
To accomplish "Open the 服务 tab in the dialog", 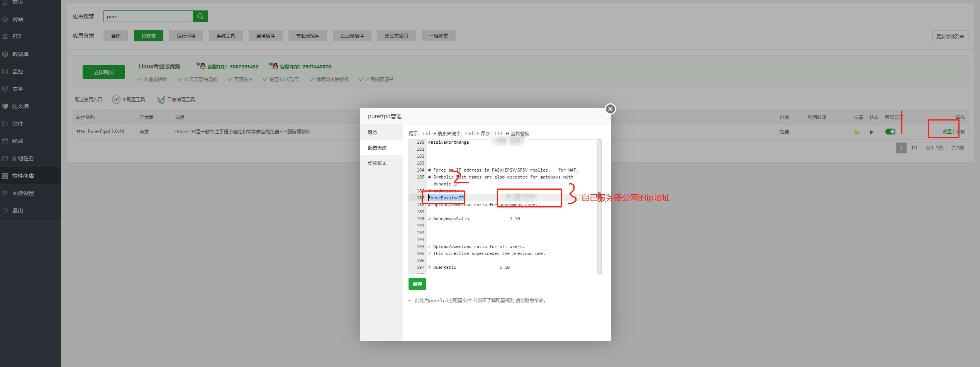I will tap(381, 132).
